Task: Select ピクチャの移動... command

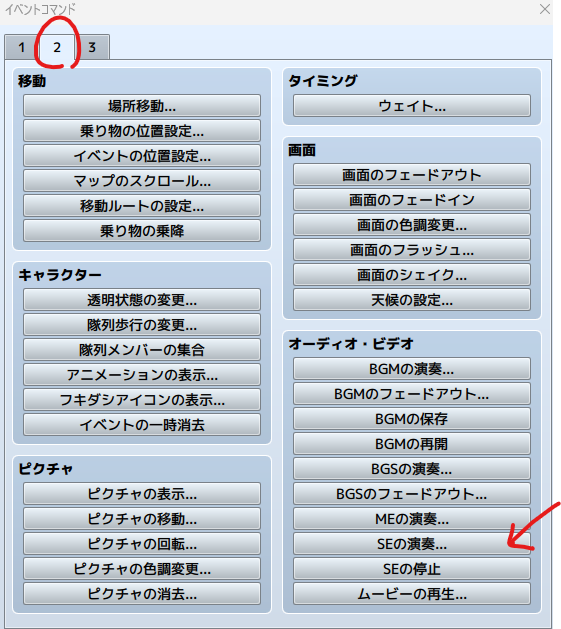Action: tap(142, 518)
